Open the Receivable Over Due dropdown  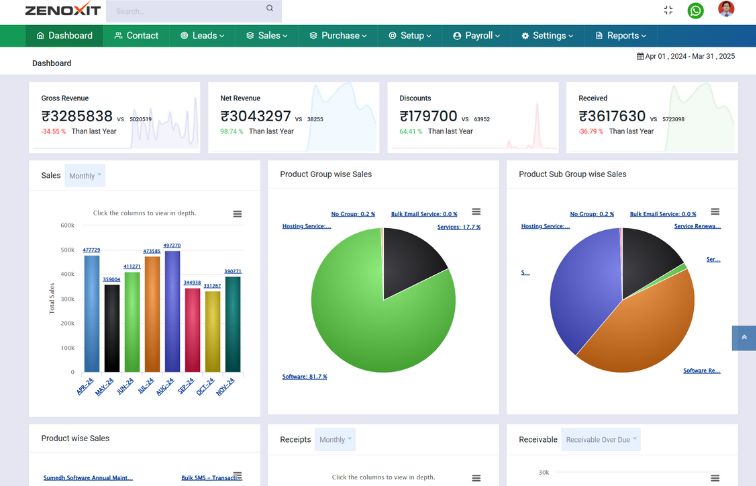pos(601,439)
